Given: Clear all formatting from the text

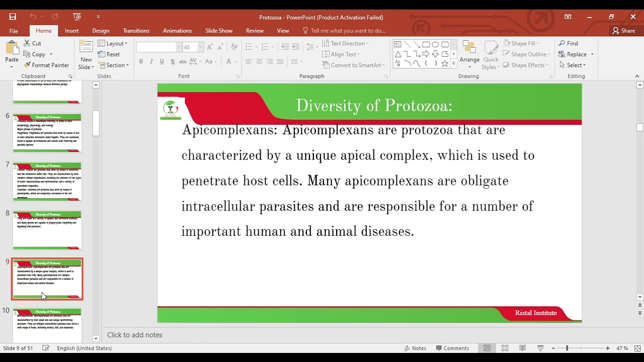Looking at the screenshot, I should tap(234, 47).
